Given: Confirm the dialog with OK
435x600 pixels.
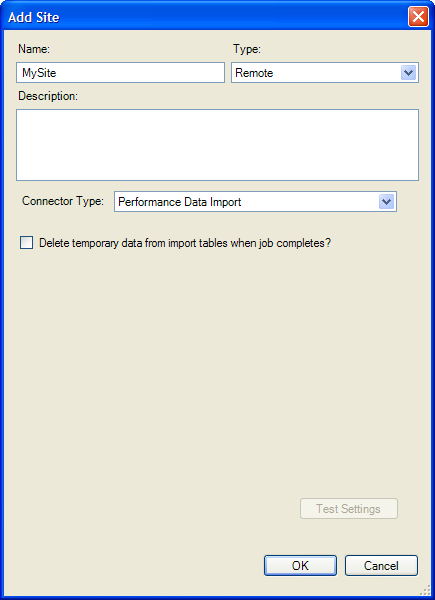Looking at the screenshot, I should point(300,566).
